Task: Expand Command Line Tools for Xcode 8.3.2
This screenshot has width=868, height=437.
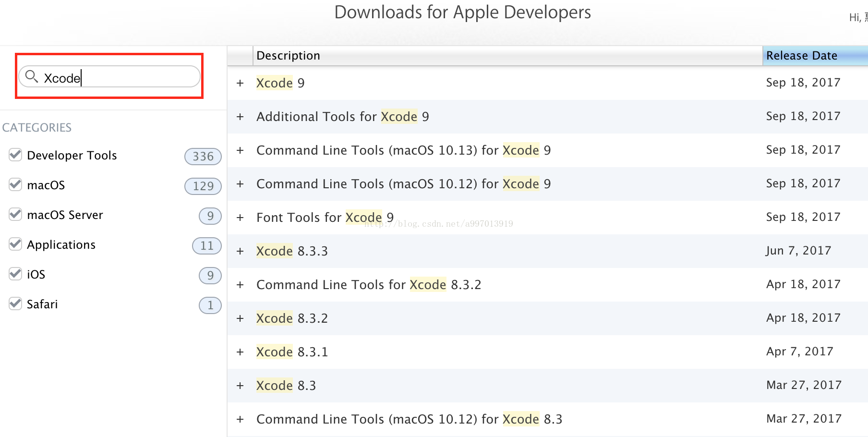Action: (240, 285)
